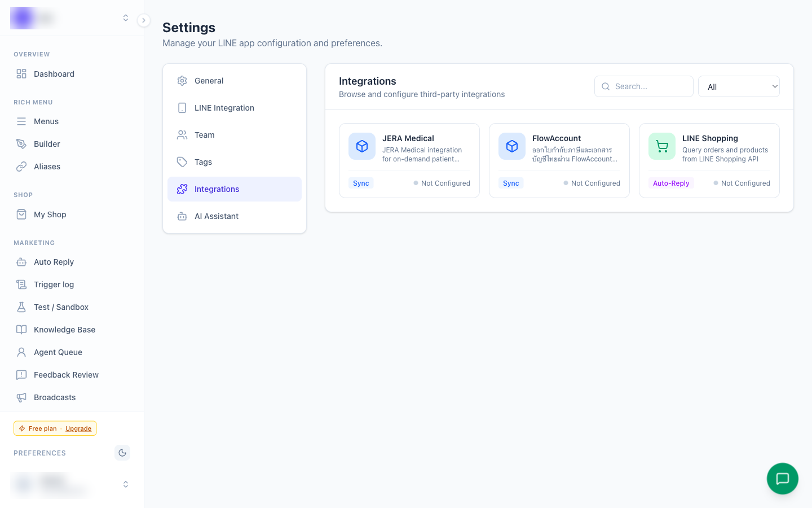Go to Dashboard in the sidebar

(x=72, y=74)
